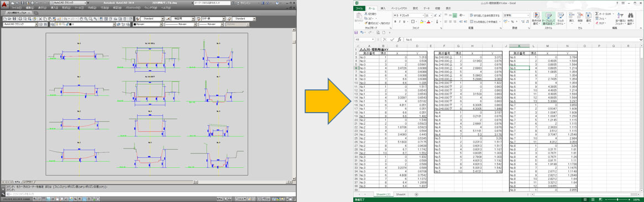This screenshot has height=202, width=644.
Task: Open the Find and Select binoculars icon
Action: point(630,18)
